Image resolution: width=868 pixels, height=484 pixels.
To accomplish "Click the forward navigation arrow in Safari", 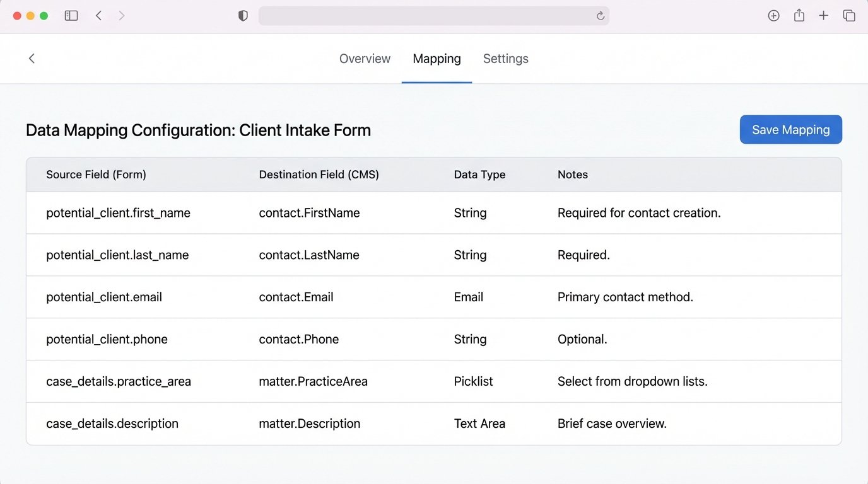I will (x=121, y=15).
